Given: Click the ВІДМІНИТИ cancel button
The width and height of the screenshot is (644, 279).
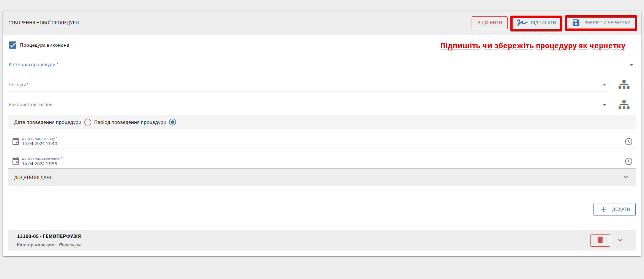Looking at the screenshot, I should pos(489,23).
